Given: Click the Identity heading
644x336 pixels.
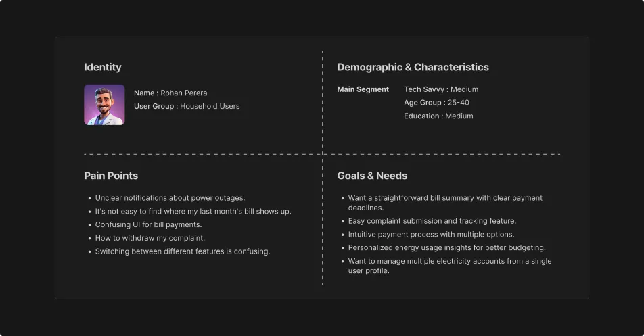Looking at the screenshot, I should [x=103, y=67].
